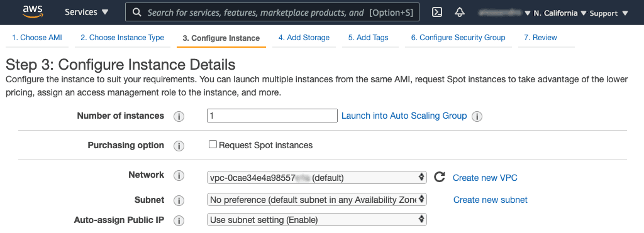Click the search magnifier icon

(x=137, y=13)
